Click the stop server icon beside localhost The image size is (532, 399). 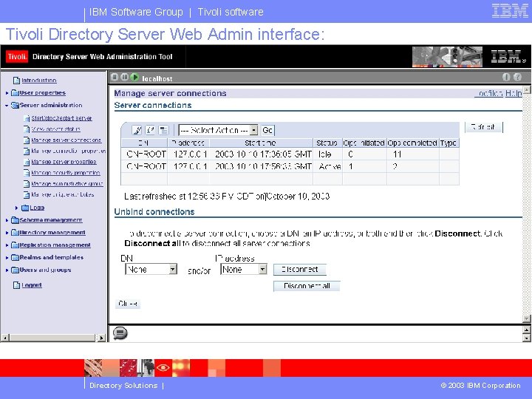point(115,78)
